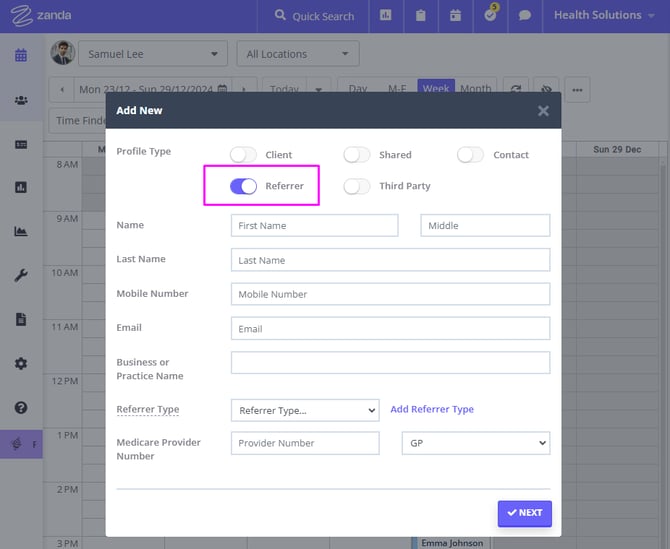This screenshot has width=670, height=549.
Task: Turn off the Referrer toggle
Action: coord(244,186)
